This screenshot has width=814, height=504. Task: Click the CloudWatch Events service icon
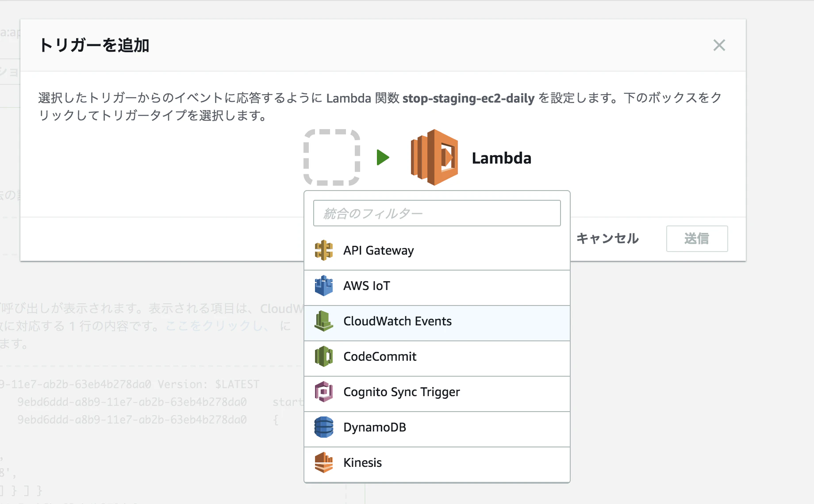click(324, 321)
